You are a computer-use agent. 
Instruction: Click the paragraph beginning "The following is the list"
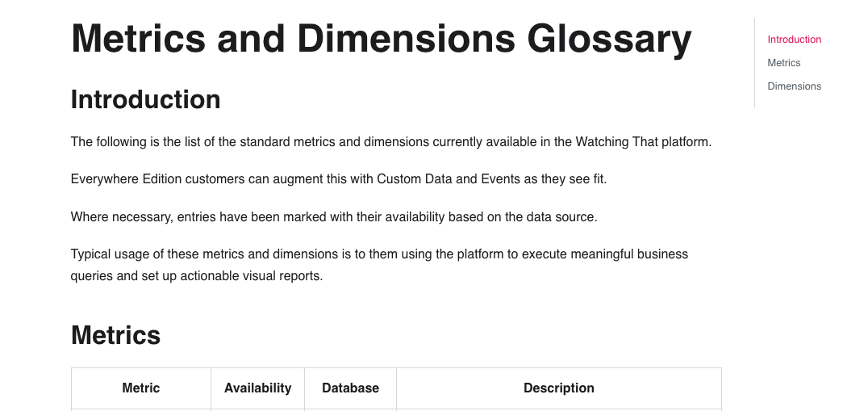(x=390, y=142)
